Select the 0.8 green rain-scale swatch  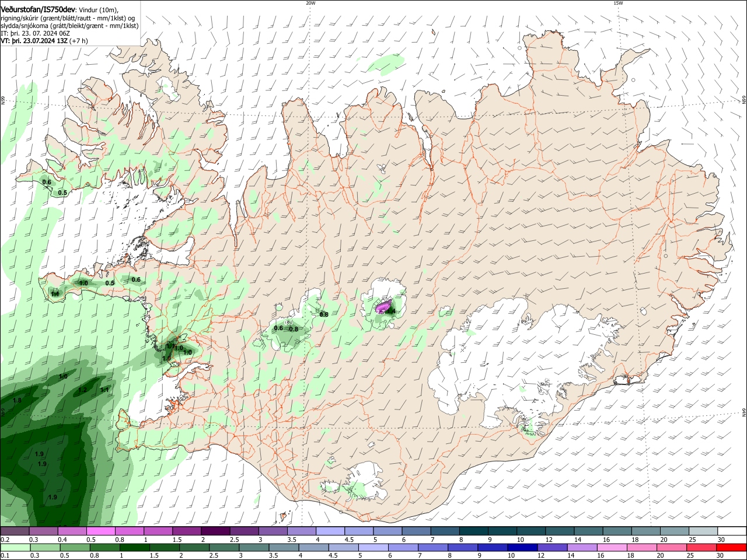tap(105, 548)
